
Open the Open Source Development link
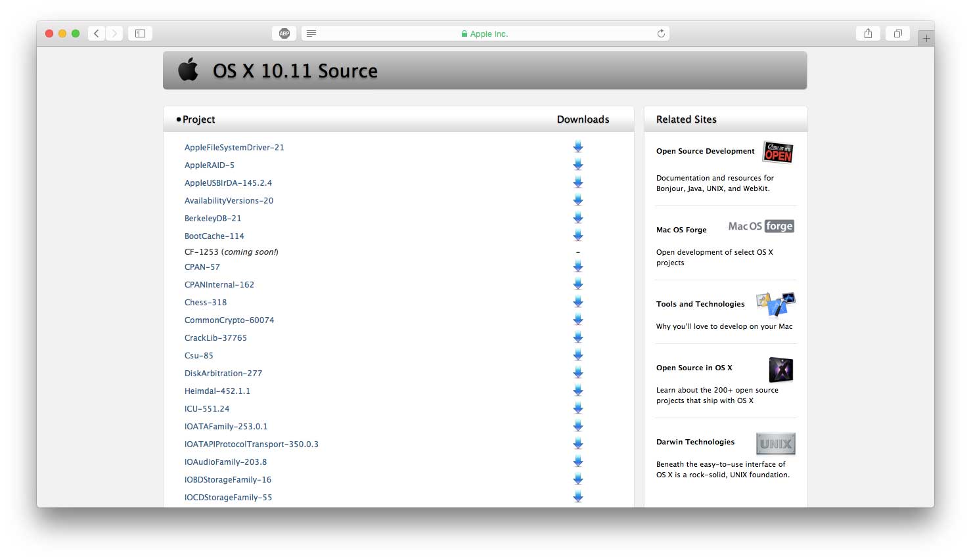click(x=706, y=151)
